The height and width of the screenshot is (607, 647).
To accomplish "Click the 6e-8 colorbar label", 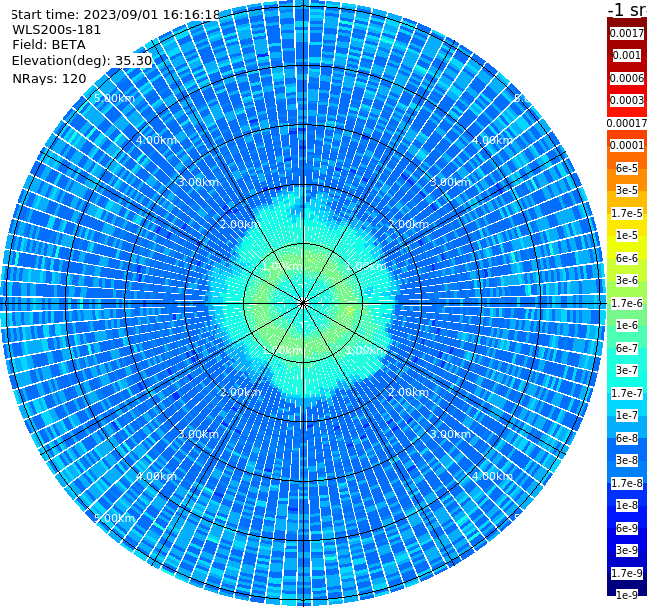I will (627, 438).
